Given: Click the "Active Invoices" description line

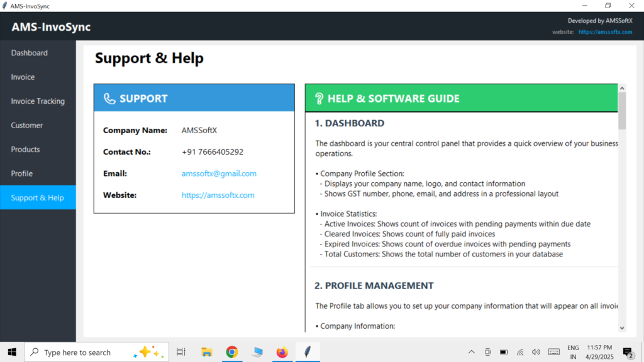Looking at the screenshot, I should coord(455,224).
